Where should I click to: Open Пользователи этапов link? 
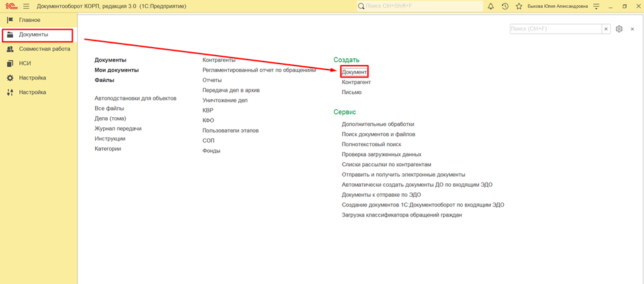pyautogui.click(x=230, y=130)
